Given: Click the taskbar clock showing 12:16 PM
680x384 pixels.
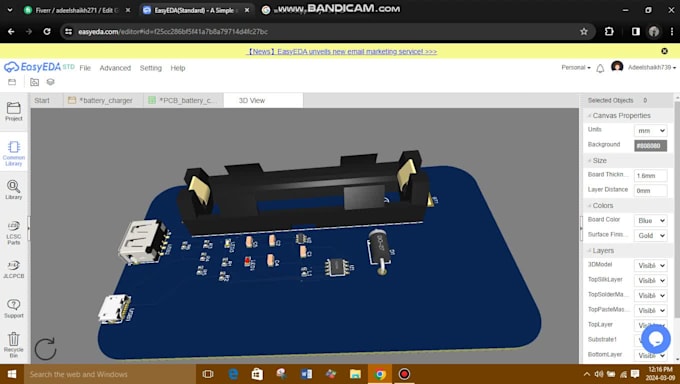Looking at the screenshot, I should tap(660, 374).
